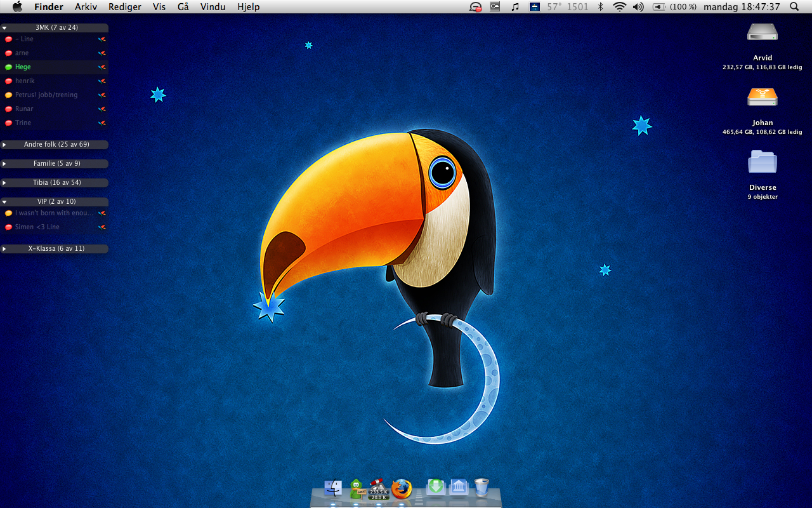Open the Vindu menu

point(213,7)
